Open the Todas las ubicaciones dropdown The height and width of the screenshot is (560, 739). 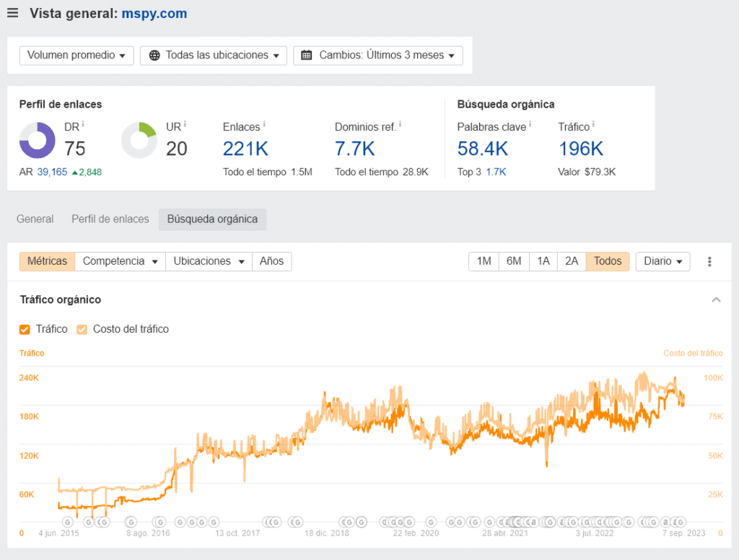click(214, 56)
